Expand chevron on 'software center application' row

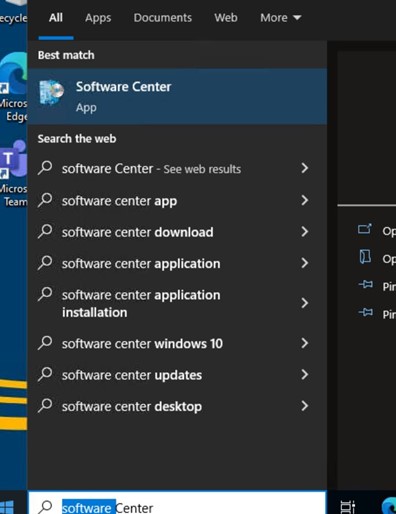(304, 263)
